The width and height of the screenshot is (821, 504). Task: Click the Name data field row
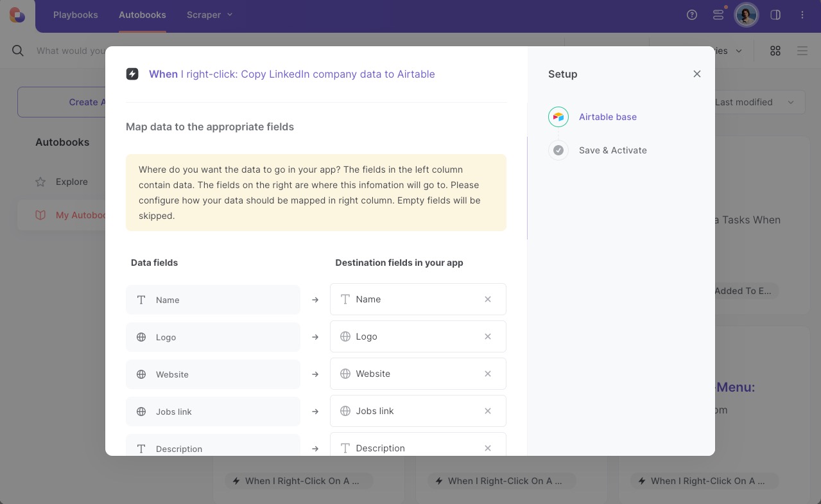click(213, 300)
